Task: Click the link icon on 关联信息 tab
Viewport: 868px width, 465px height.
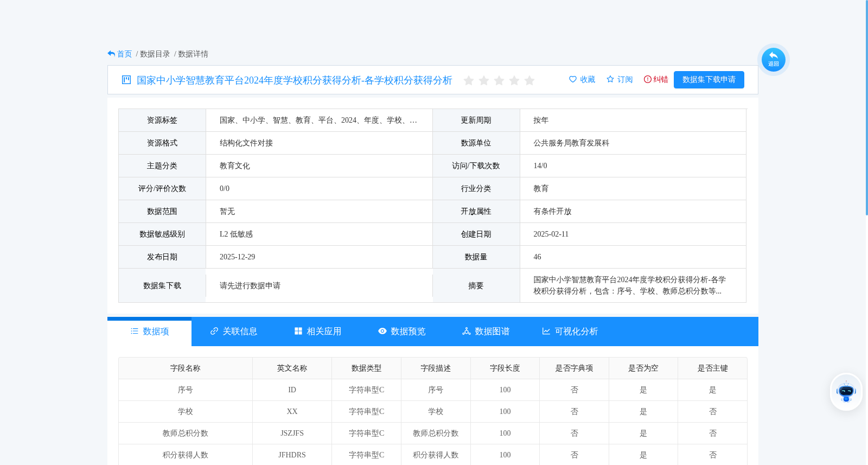Action: coord(214,331)
